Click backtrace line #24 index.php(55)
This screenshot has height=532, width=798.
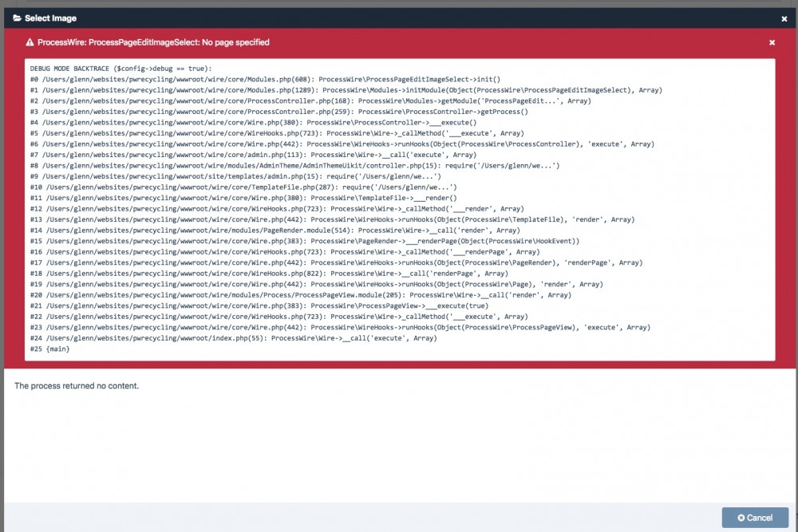233,338
